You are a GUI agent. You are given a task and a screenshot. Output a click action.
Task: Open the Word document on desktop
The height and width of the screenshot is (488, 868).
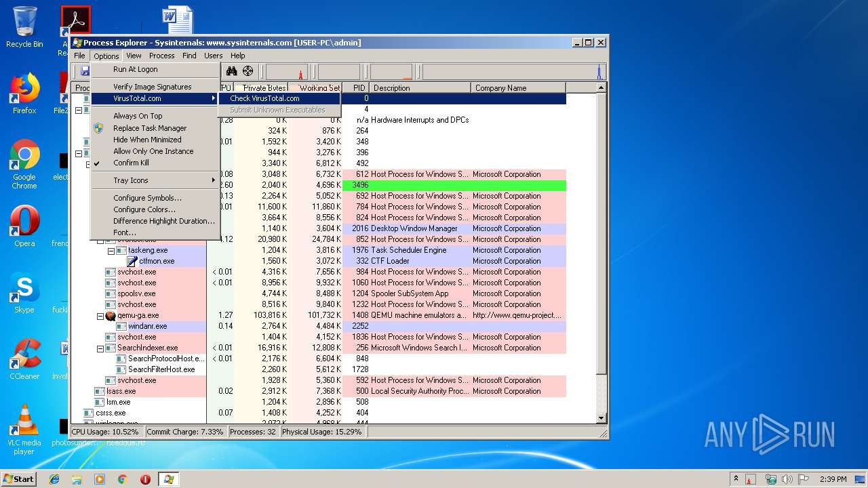pyautogui.click(x=178, y=20)
